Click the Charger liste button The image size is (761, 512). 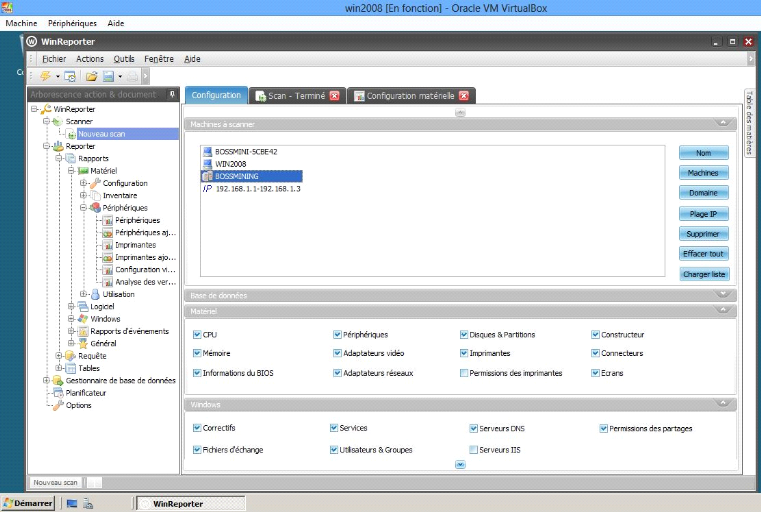tap(704, 274)
